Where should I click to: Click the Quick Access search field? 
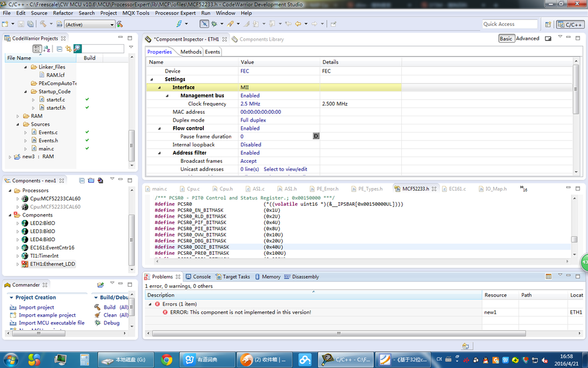tap(510, 24)
